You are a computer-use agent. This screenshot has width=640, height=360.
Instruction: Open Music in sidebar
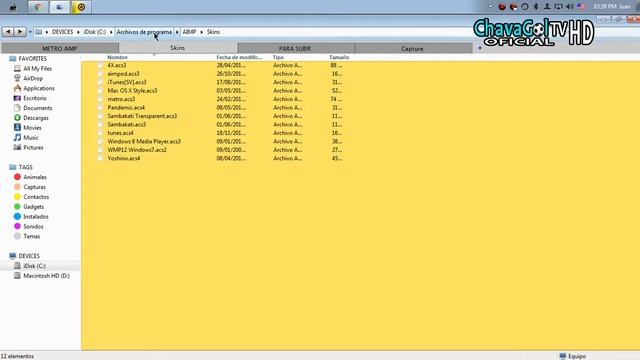point(31,138)
